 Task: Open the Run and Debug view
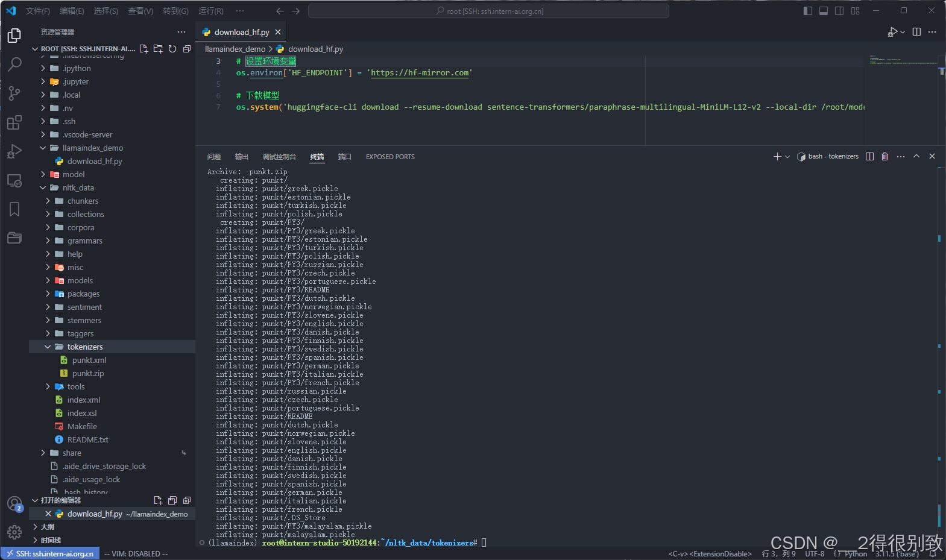click(14, 151)
